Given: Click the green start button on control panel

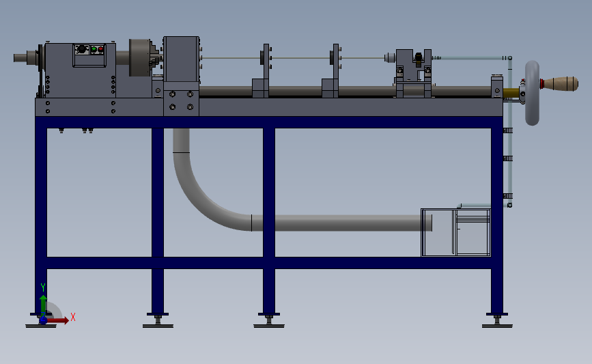Looking at the screenshot, I should (x=94, y=49).
